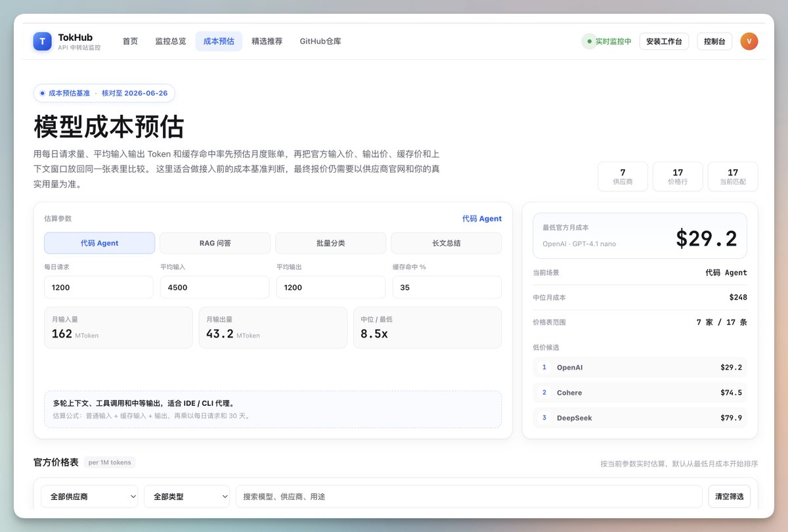Open 监控总览 navigation tab

pyautogui.click(x=170, y=41)
